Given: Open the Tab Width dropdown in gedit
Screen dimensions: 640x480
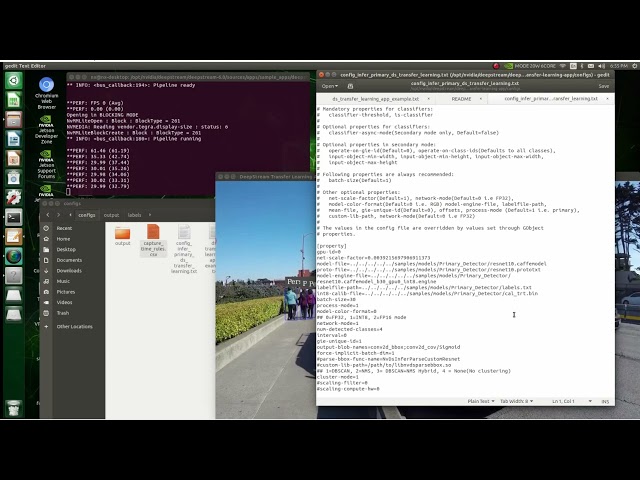Looking at the screenshot, I should [x=516, y=401].
